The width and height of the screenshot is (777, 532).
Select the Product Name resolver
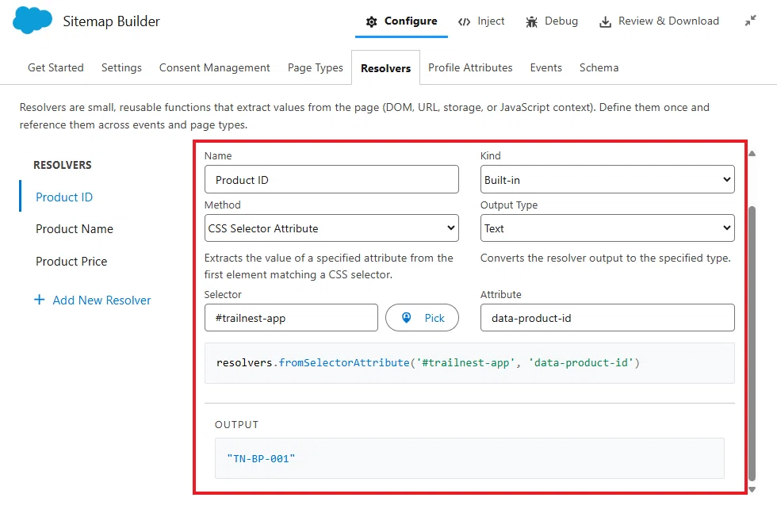click(75, 229)
